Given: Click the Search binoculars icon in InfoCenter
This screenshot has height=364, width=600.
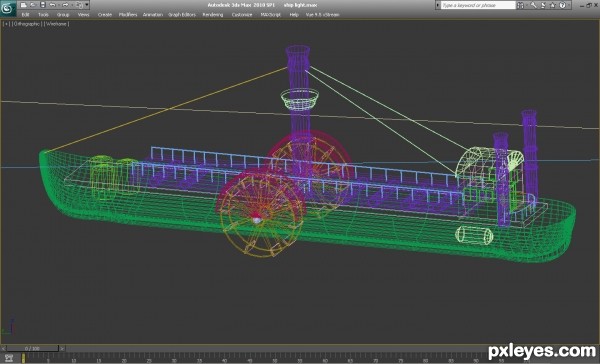Looking at the screenshot, I should [x=521, y=5].
